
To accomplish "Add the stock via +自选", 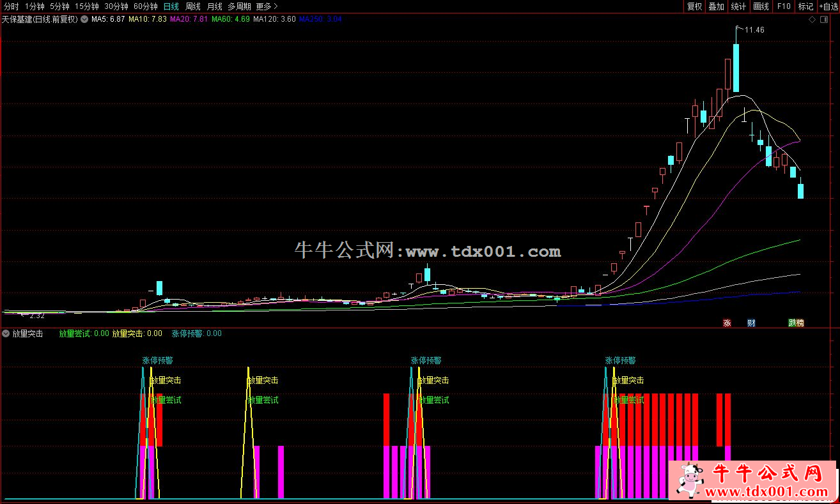I will (828, 6).
